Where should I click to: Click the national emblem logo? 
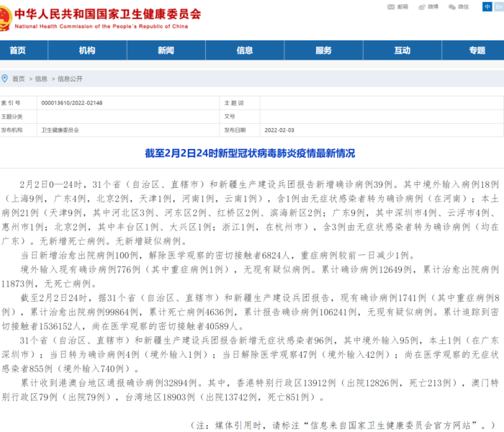click(6, 18)
